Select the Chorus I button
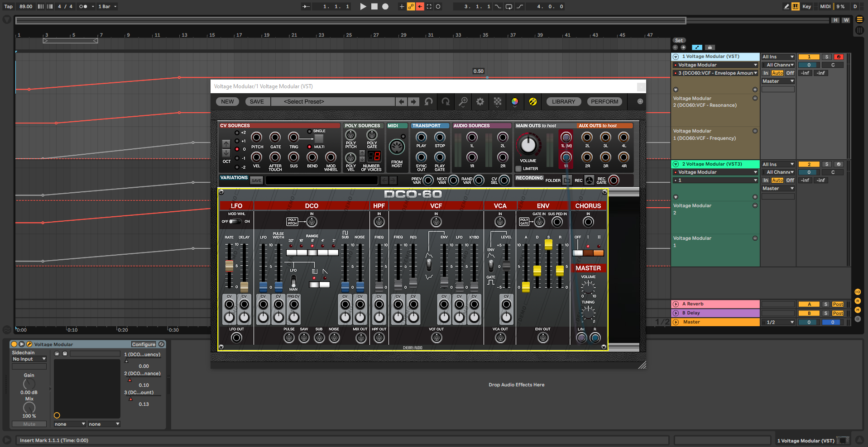Screen dimensions: 868x447 point(588,253)
